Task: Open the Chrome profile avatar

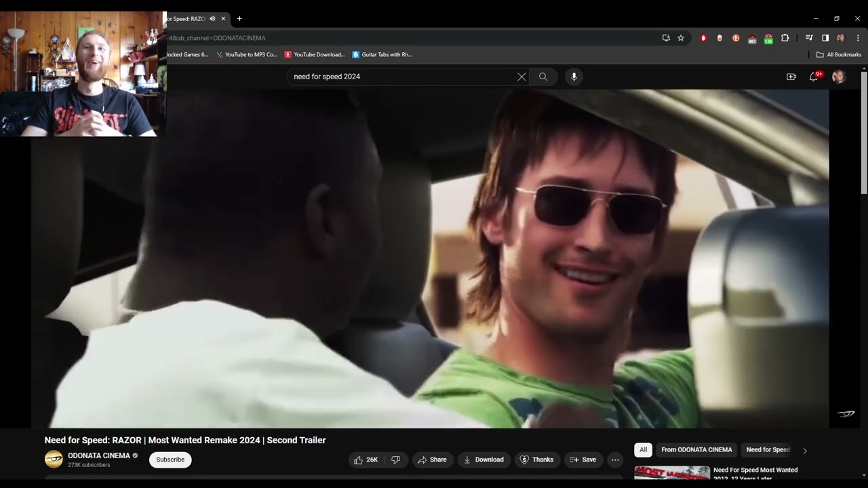Action: [x=841, y=38]
